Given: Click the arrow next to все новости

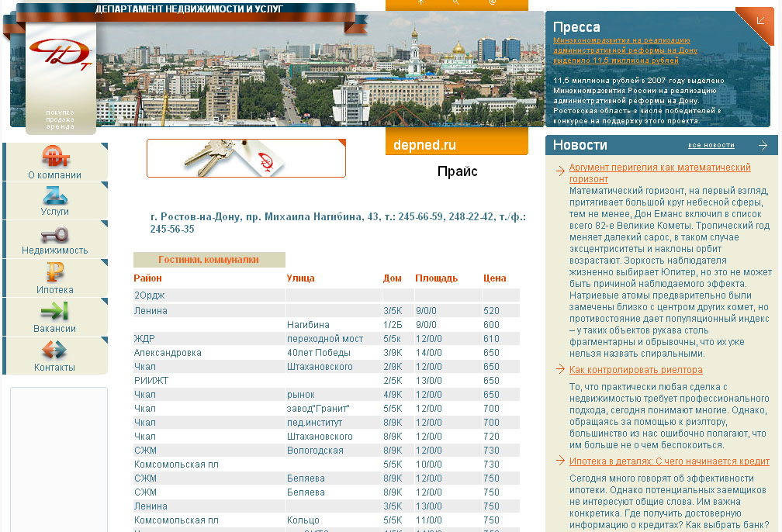Looking at the screenshot, I should 763,145.
